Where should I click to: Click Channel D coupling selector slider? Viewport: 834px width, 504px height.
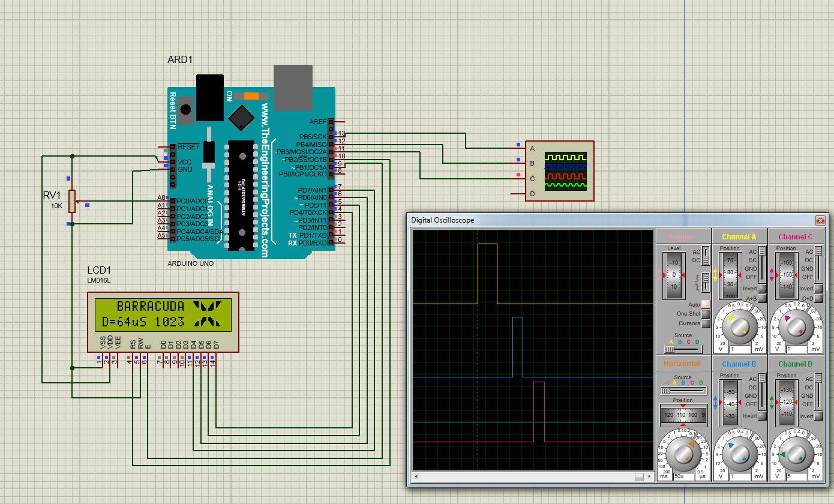[818, 391]
